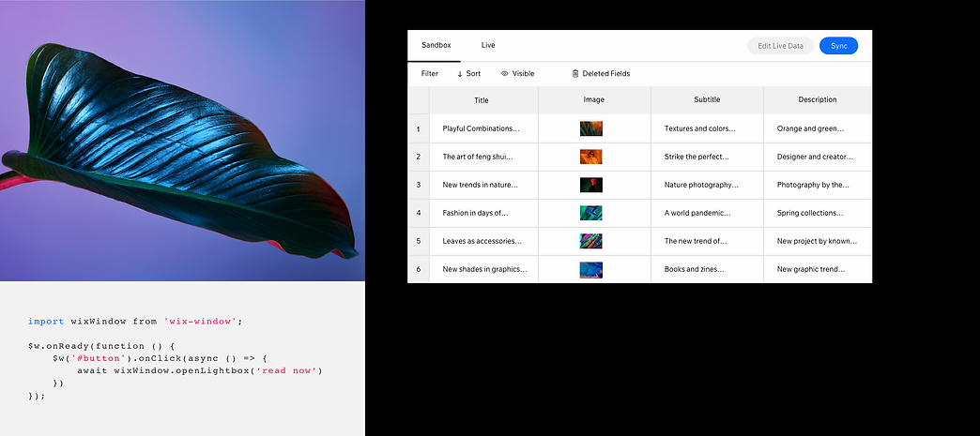Switch to the Live tab
Viewport: 980px width, 436px height.
(488, 45)
